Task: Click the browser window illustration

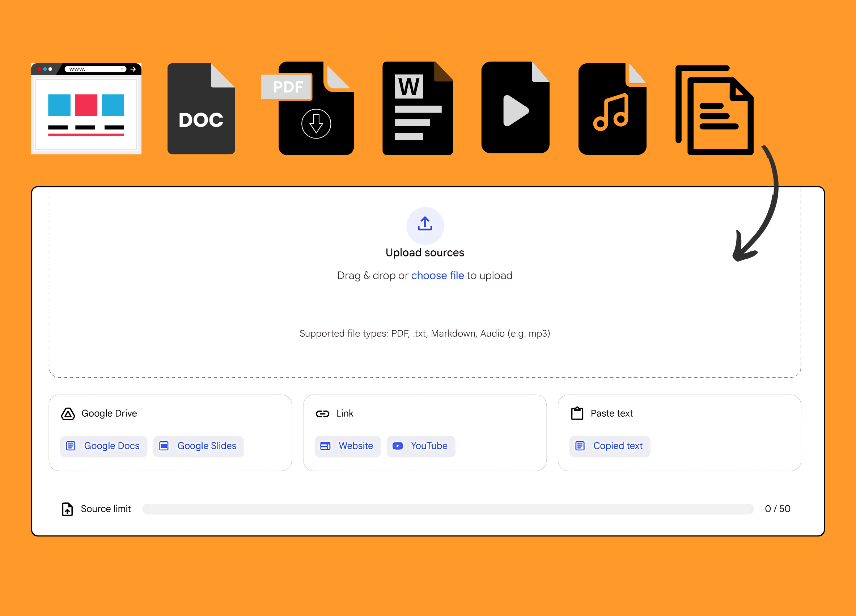Action: tap(86, 109)
